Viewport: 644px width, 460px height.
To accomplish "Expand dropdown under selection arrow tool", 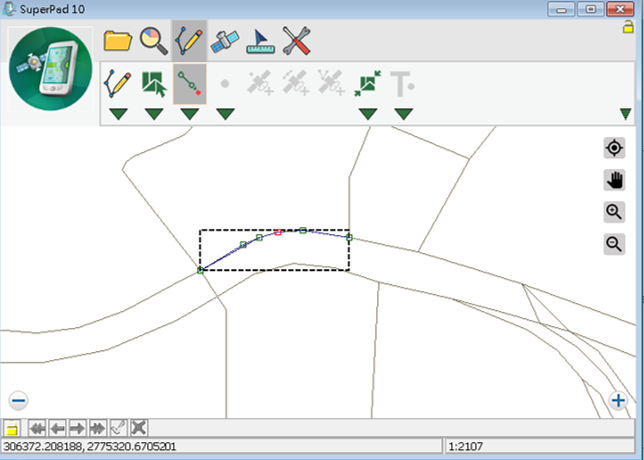I will [x=154, y=114].
